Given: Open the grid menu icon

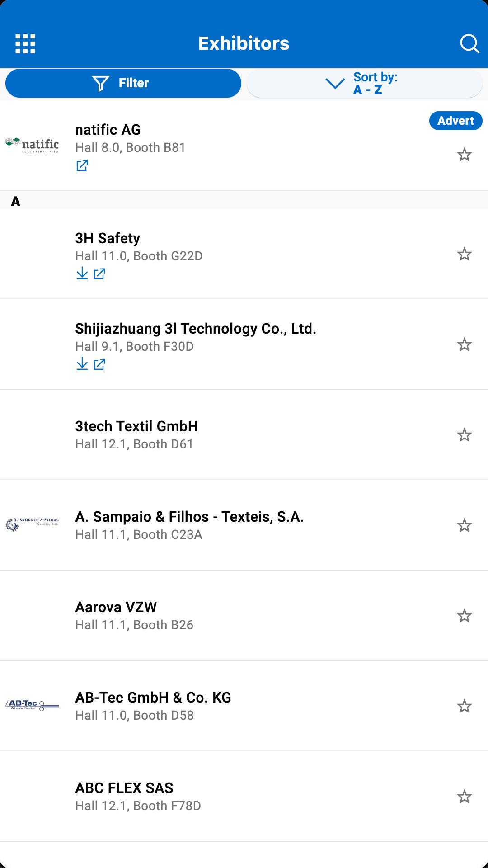Looking at the screenshot, I should [x=25, y=44].
